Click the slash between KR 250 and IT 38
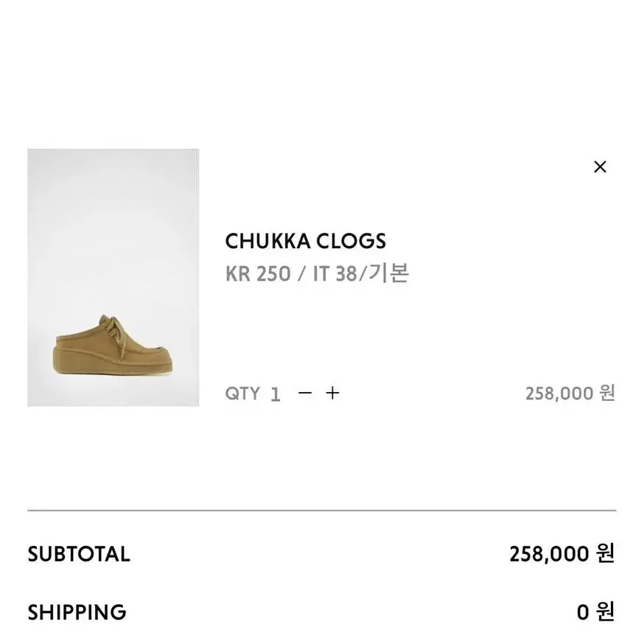Image resolution: width=644 pixels, height=644 pixels. pyautogui.click(x=302, y=274)
